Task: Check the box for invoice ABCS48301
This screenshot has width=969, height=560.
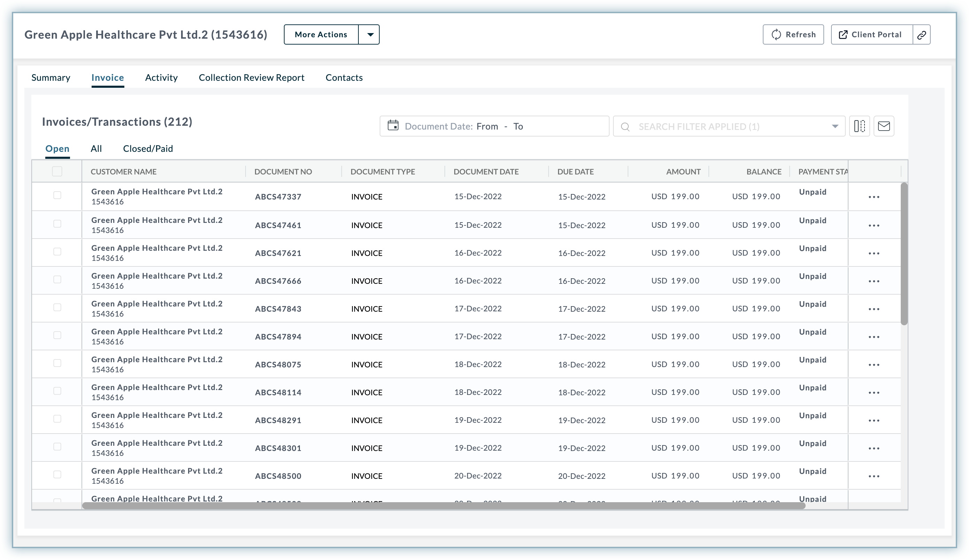Action: click(x=57, y=446)
